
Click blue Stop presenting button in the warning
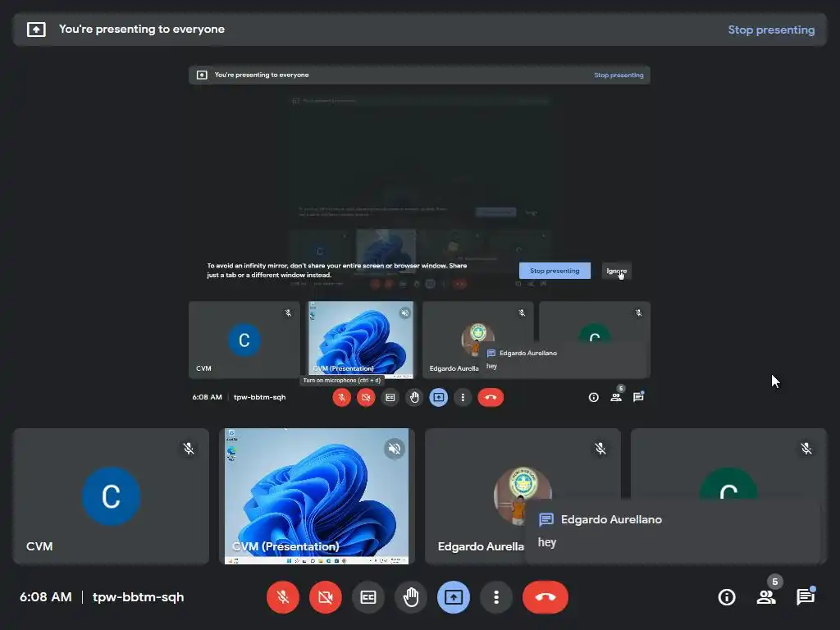[x=555, y=271]
